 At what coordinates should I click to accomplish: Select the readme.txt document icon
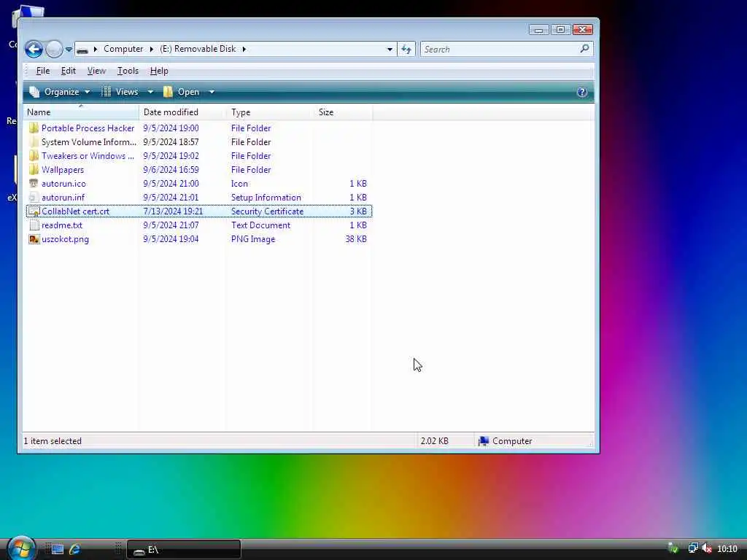pyautogui.click(x=34, y=225)
